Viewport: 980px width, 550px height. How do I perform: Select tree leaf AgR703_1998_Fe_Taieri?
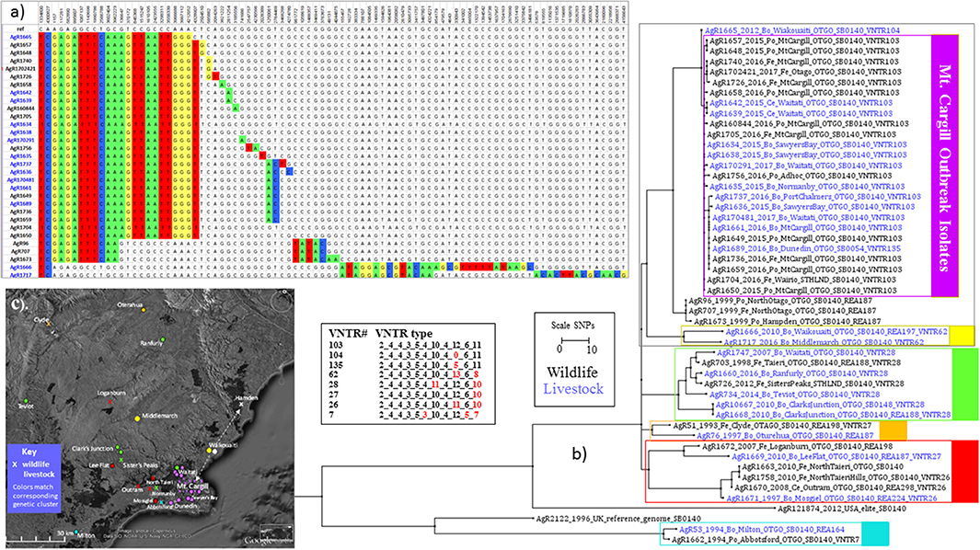coord(801,362)
